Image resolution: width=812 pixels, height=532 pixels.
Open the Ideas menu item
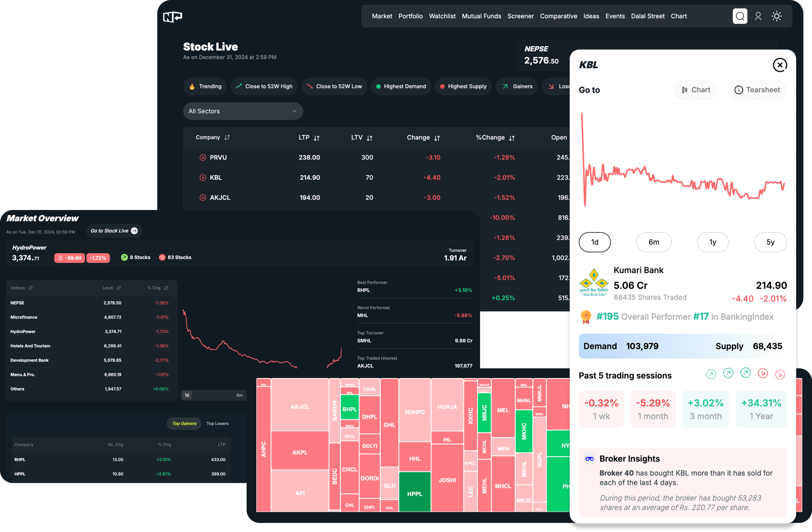point(591,16)
